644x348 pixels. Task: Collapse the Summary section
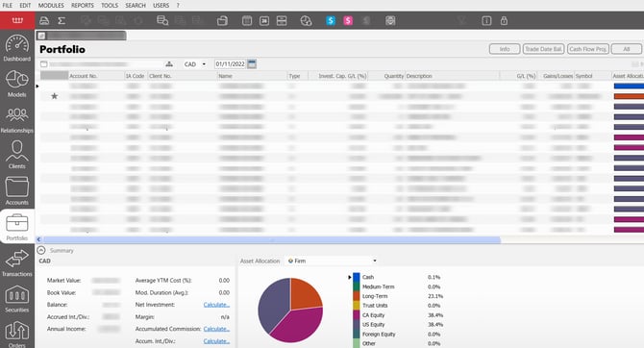41,250
